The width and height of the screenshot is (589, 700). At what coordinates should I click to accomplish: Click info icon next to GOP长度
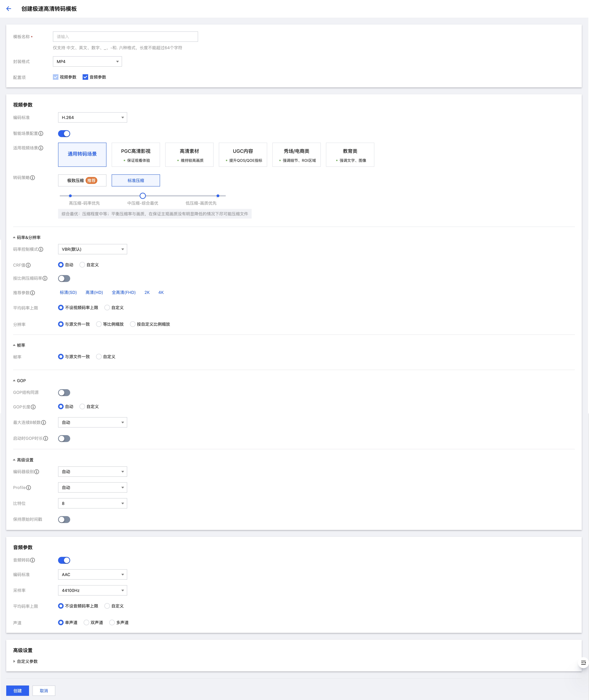tap(33, 407)
